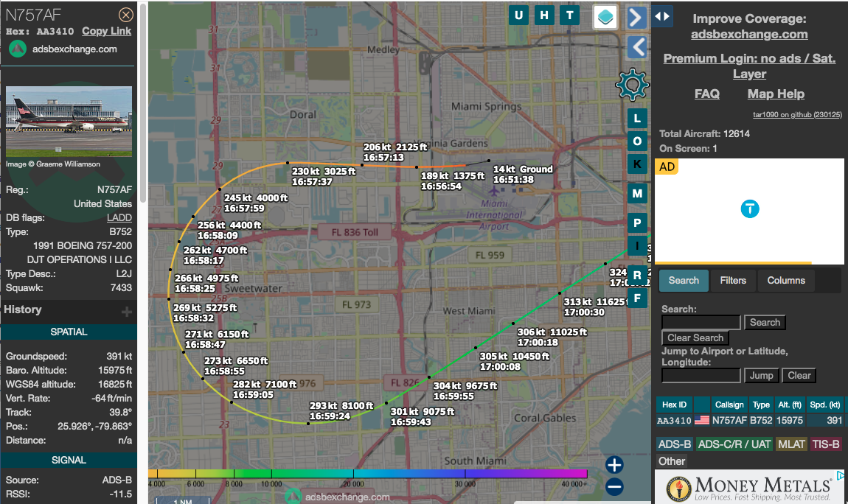Image resolution: width=848 pixels, height=504 pixels.
Task: Click the track point labeled 16:59:24
Action: tap(308, 423)
